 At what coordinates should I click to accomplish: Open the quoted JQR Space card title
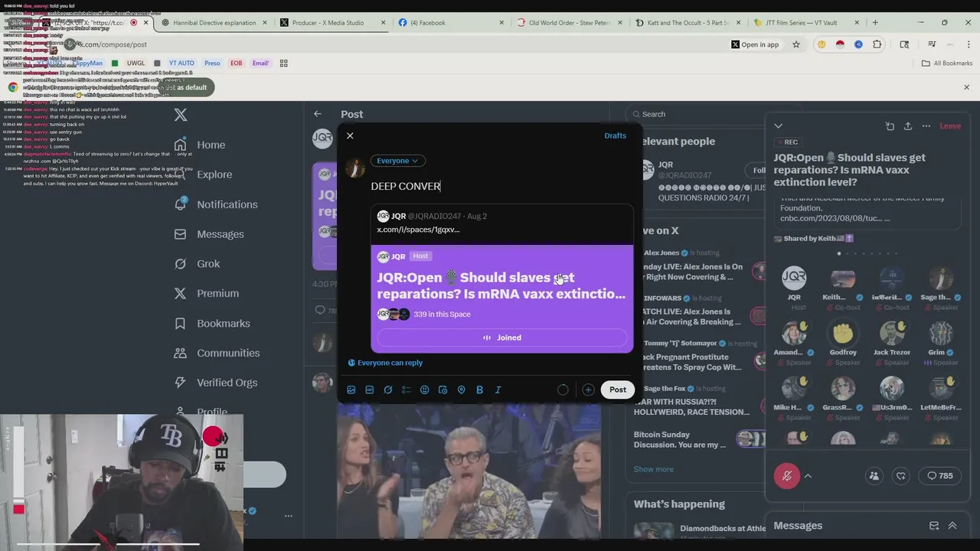point(501,285)
